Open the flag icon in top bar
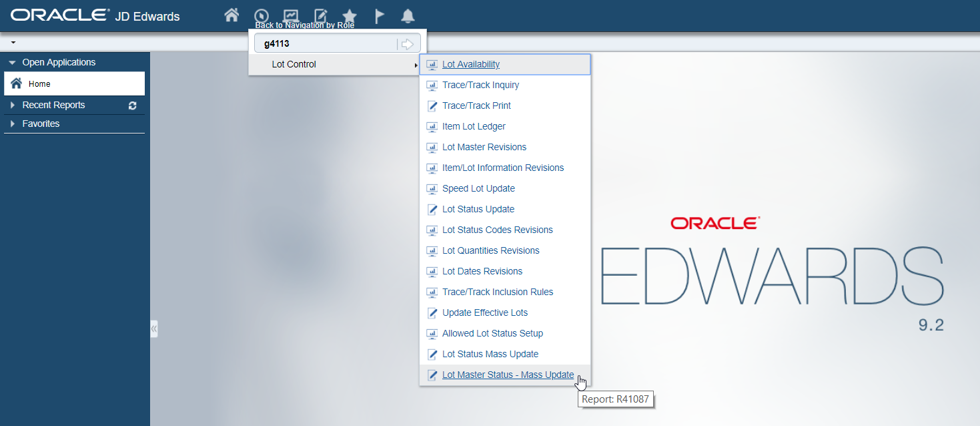 point(379,15)
